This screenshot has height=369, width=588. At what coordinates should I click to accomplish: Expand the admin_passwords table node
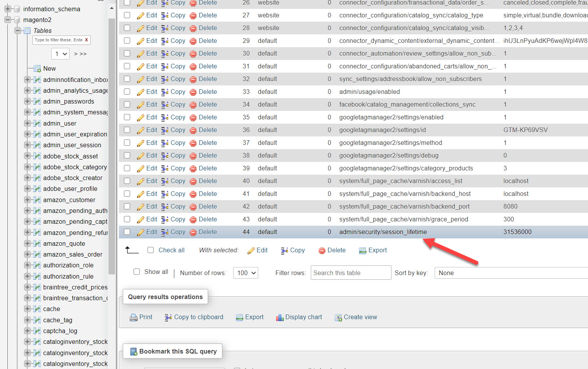tap(27, 101)
